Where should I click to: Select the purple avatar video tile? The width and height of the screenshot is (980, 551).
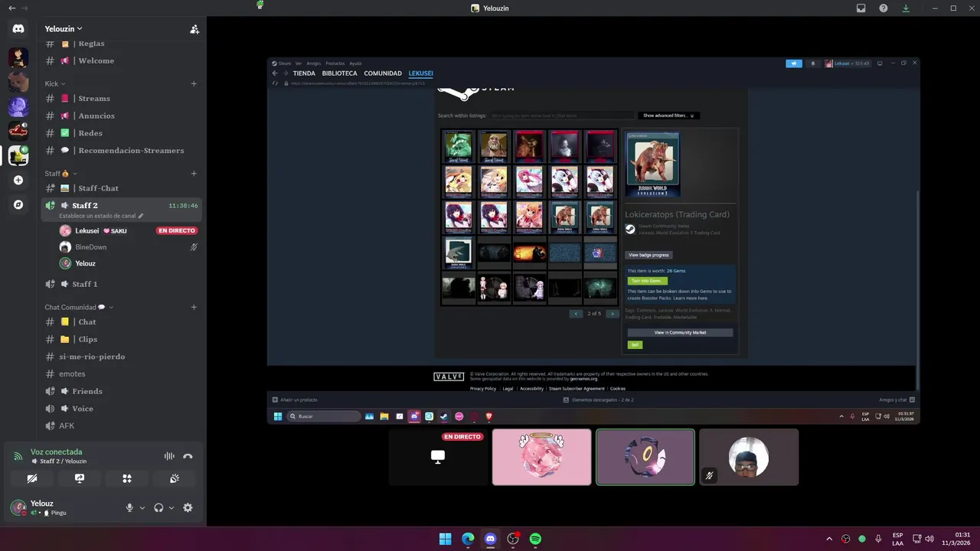645,457
